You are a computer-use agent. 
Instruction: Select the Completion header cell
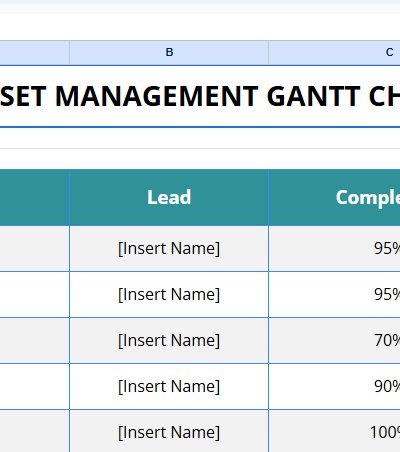334,197
